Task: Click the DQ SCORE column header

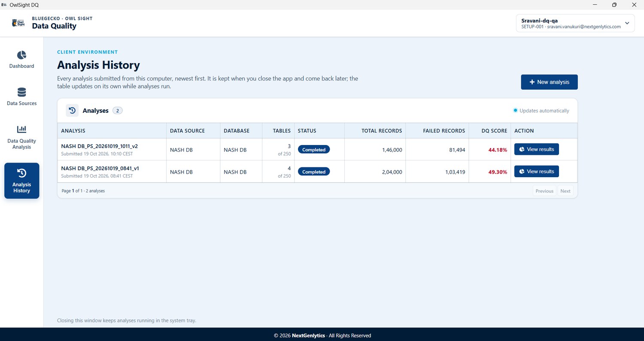Action: pos(494,131)
